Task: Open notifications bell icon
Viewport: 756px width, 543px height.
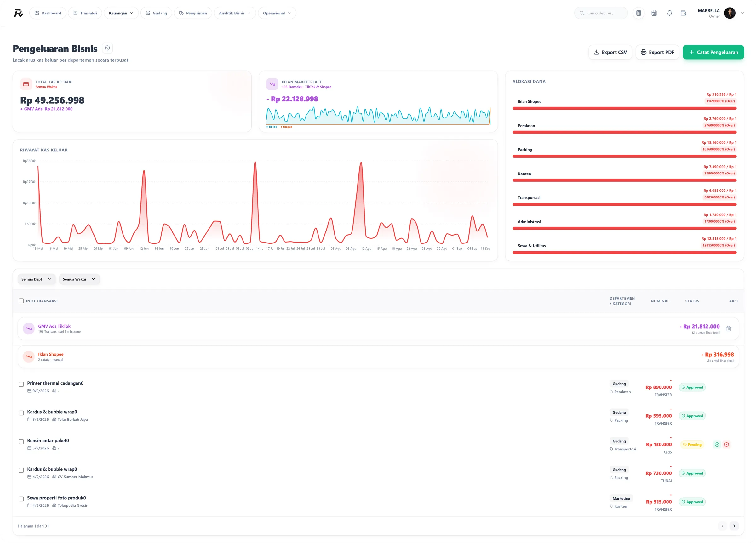Action: 669,13
